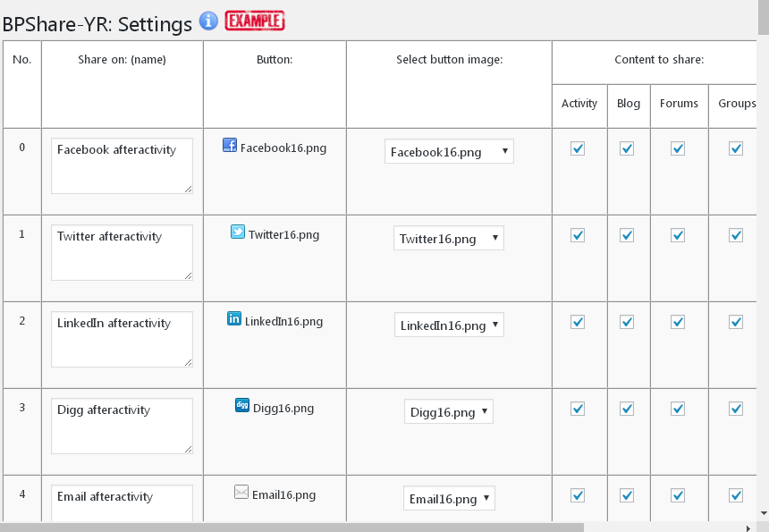Open the Email16.png image dropdown

point(449,499)
